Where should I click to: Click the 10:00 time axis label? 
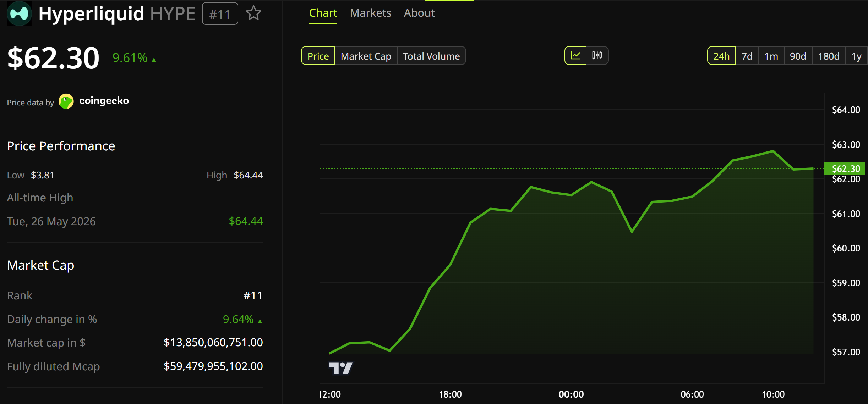pyautogui.click(x=773, y=394)
